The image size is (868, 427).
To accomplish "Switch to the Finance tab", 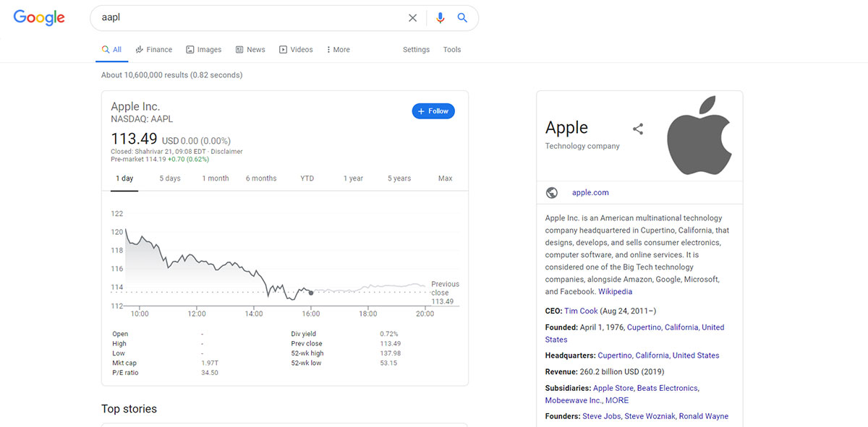I will (154, 50).
